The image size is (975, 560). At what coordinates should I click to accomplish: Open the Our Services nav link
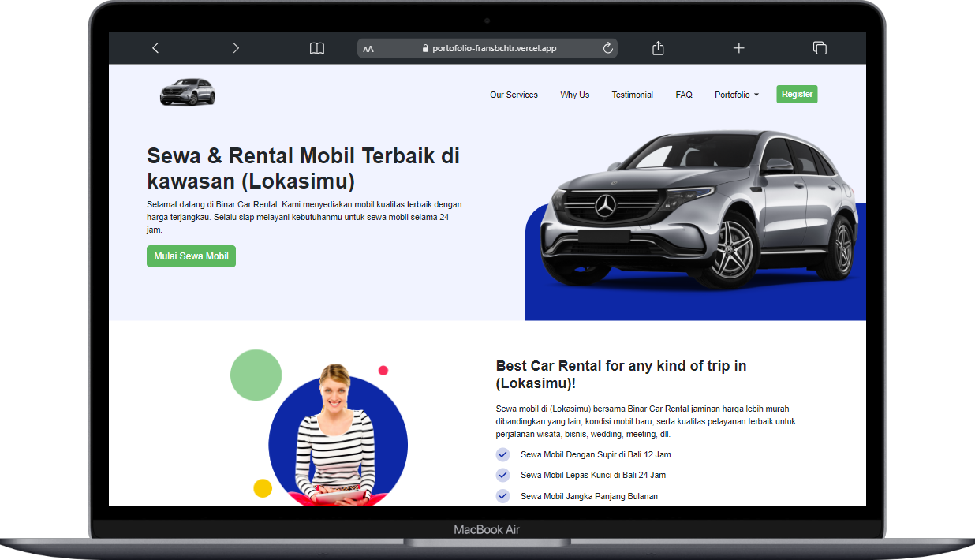point(514,95)
